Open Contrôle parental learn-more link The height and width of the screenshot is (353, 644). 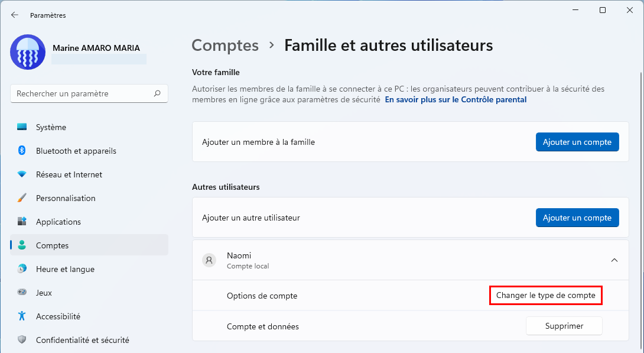click(456, 99)
